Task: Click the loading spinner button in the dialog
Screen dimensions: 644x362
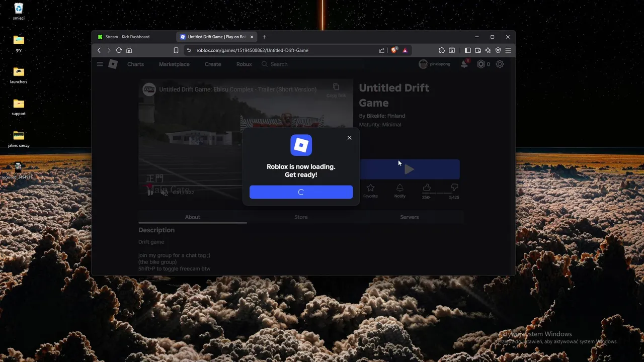Action: (301, 192)
